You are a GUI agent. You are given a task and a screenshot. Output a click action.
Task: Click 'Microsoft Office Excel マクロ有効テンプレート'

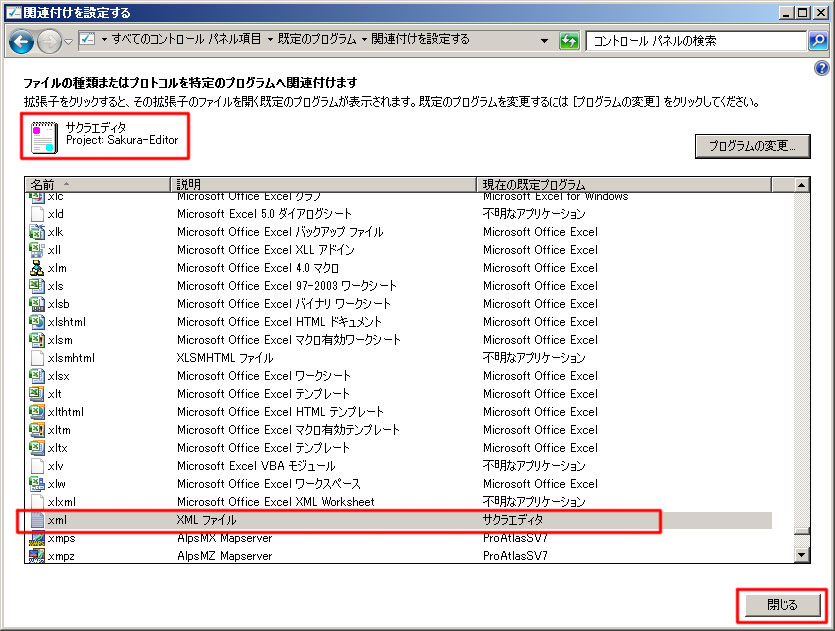288,430
